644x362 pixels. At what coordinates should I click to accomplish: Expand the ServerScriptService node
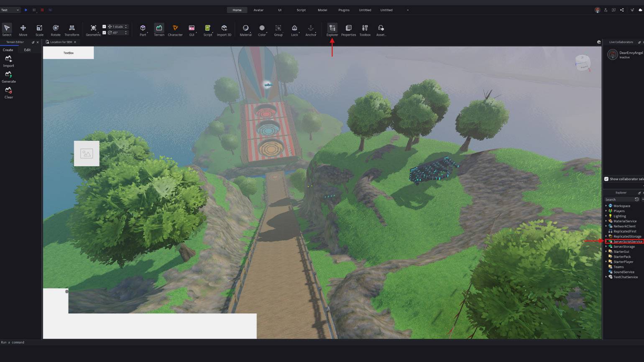point(606,242)
